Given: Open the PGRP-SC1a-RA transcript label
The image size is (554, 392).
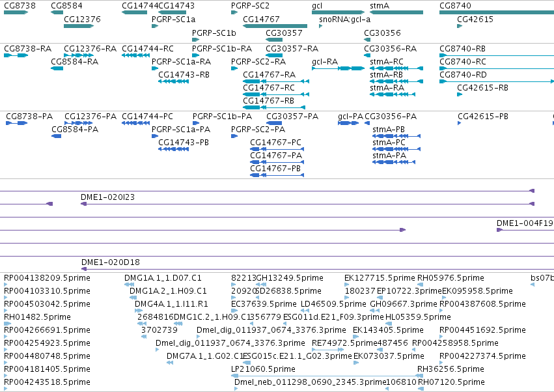Looking at the screenshot, I should [181, 61].
